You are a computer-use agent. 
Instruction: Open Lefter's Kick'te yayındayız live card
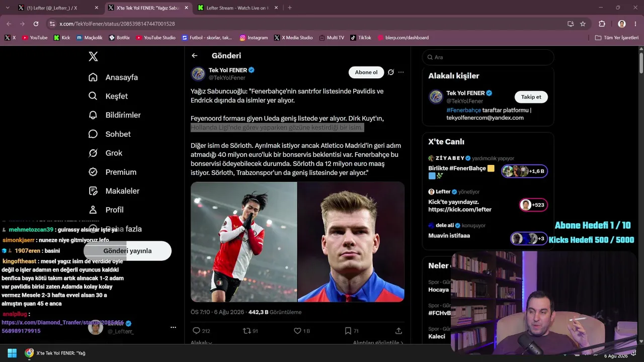pos(488,201)
